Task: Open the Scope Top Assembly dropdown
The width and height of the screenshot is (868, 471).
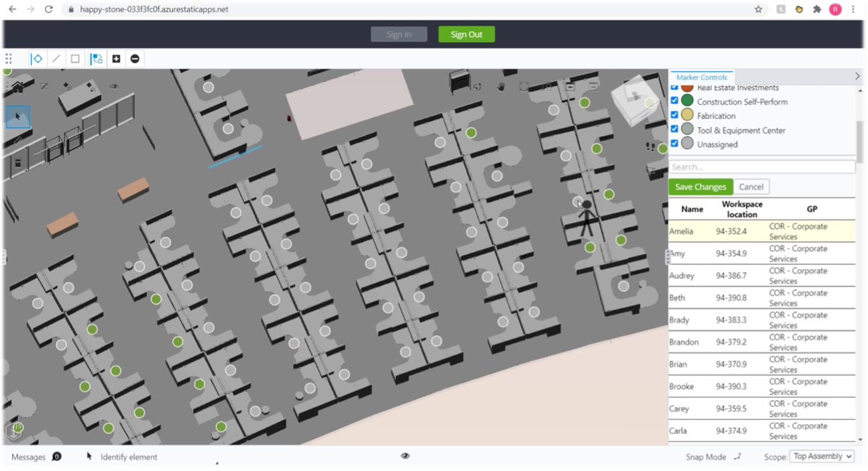Action: click(x=822, y=456)
